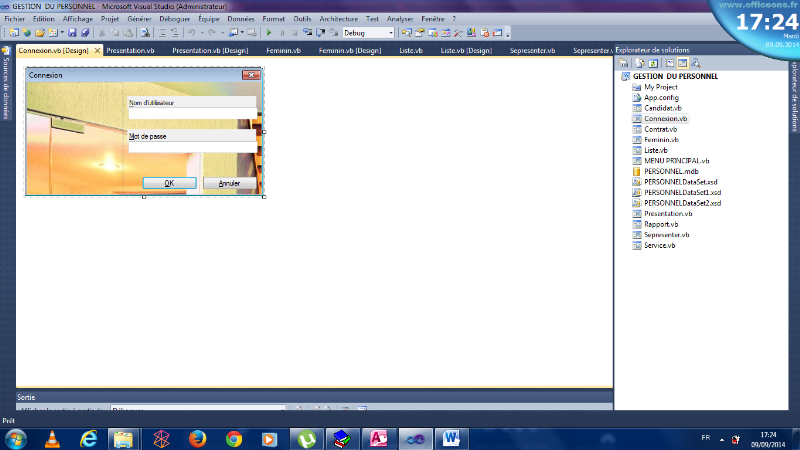Click the Navigate Backward icon
Viewport: 800px width, 450px height.
(x=233, y=33)
